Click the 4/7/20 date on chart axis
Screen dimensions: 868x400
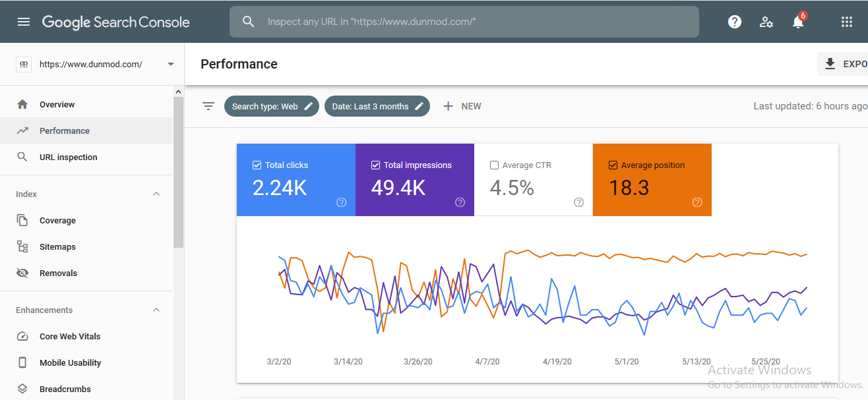(487, 362)
